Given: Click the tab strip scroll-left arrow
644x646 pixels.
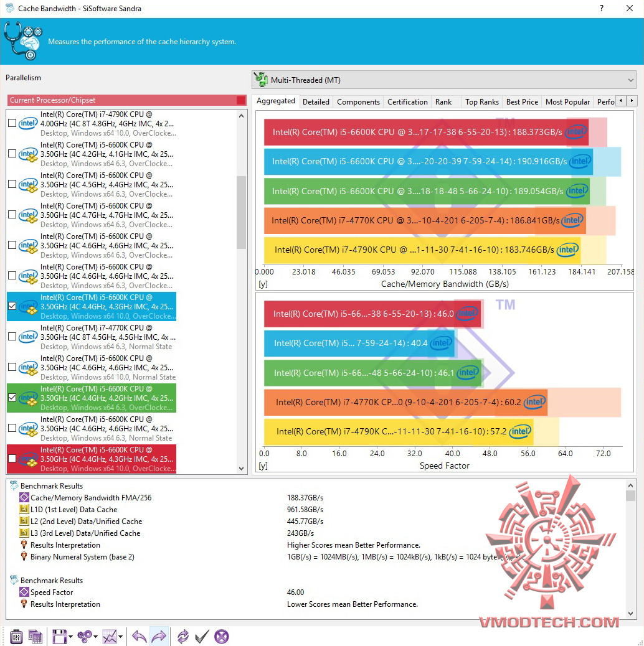Looking at the screenshot, I should click(x=621, y=101).
